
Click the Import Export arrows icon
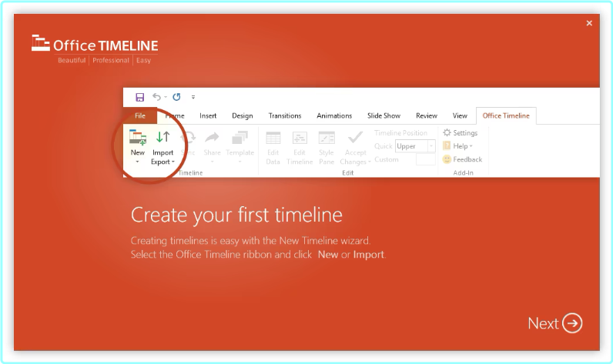[162, 138]
